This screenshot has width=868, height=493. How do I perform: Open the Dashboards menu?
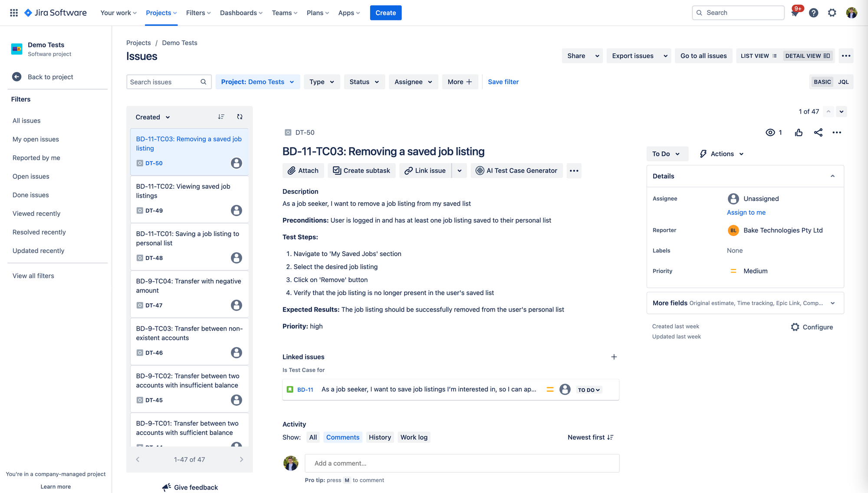[x=241, y=13]
